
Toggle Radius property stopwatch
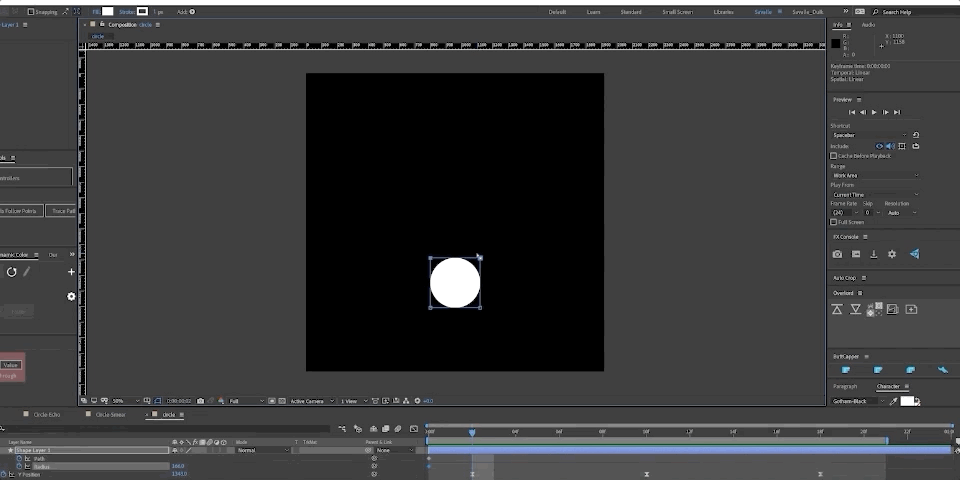pyautogui.click(x=19, y=466)
